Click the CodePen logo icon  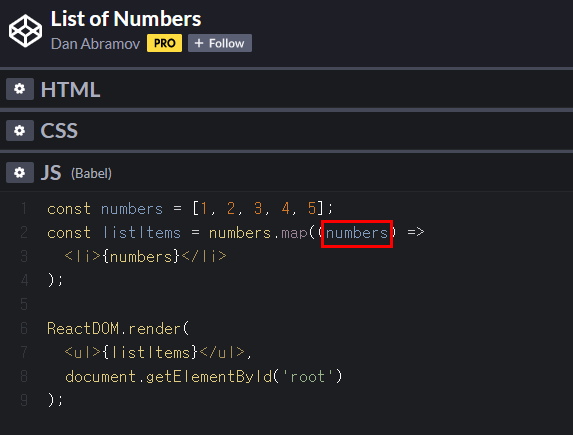pos(25,31)
